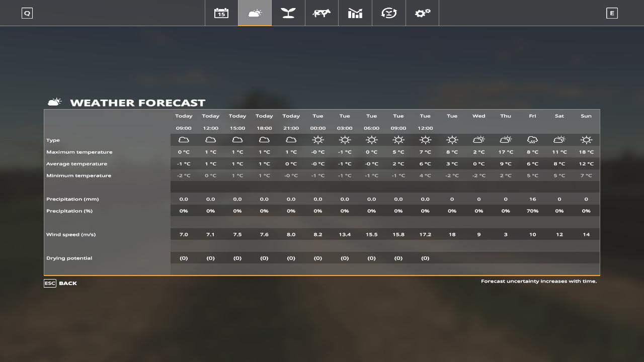Click the partly cloudy icon for Wed
Viewport: 644px width, 362px height.
pyautogui.click(x=479, y=140)
